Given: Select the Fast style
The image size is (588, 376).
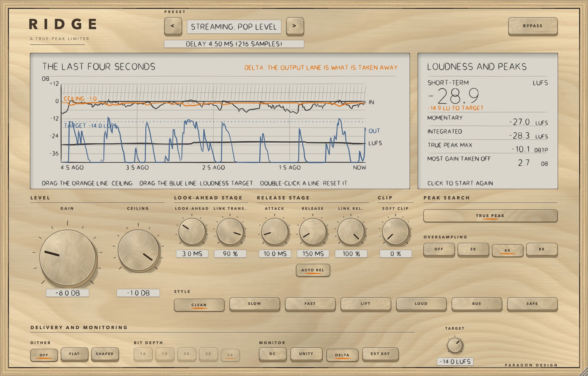Looking at the screenshot, I should 310,304.
